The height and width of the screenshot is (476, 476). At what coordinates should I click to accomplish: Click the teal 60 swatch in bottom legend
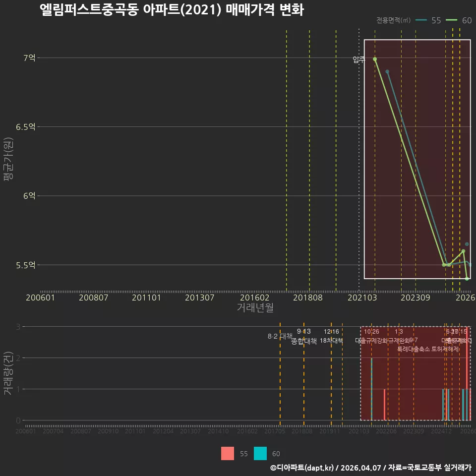[260, 453]
